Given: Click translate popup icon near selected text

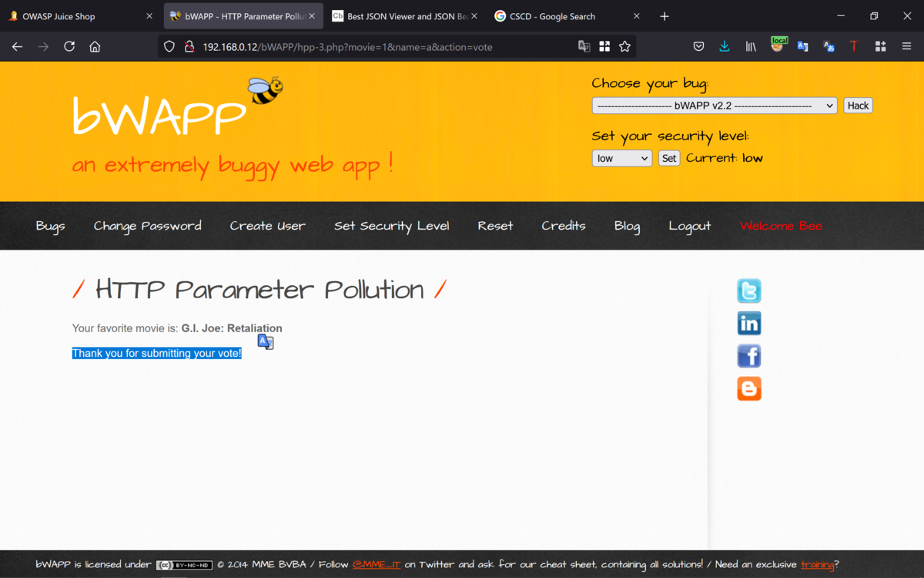Looking at the screenshot, I should (x=266, y=341).
